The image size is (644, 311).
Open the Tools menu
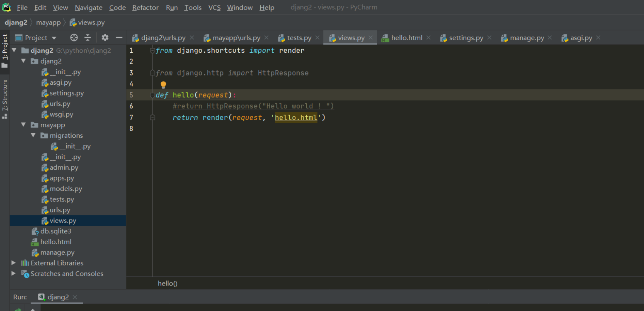click(x=193, y=7)
